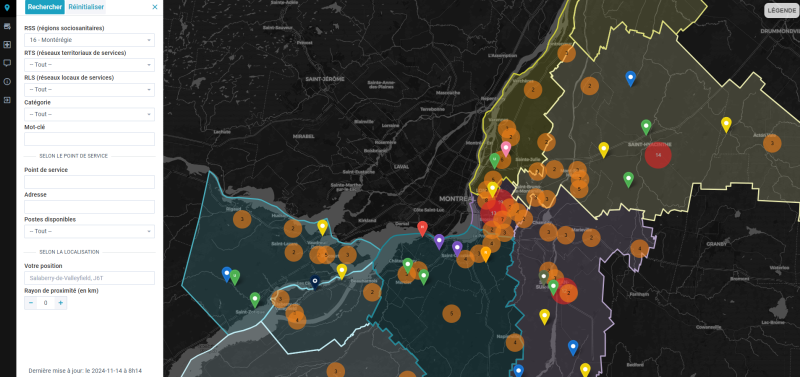Click the Rechercher button
Image resolution: width=800 pixels, height=377 pixels.
pyautogui.click(x=45, y=7)
